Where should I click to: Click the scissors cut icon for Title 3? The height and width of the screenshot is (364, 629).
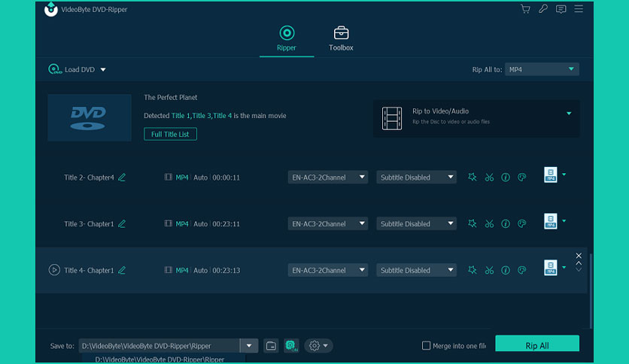489,223
